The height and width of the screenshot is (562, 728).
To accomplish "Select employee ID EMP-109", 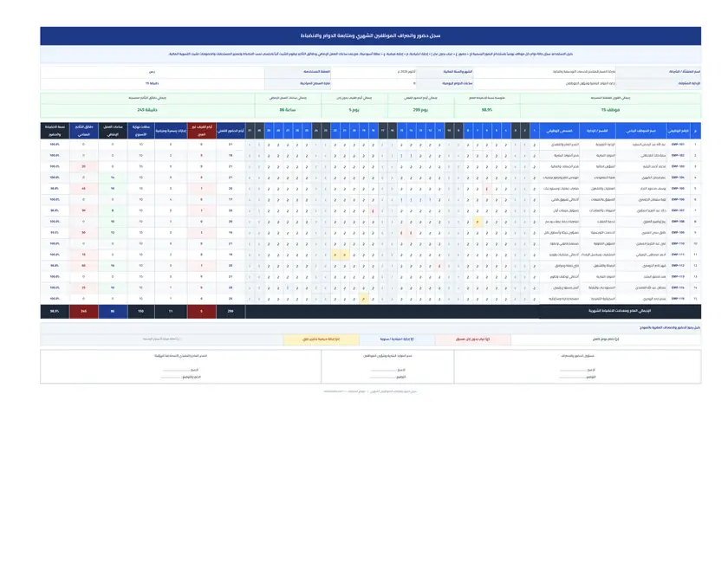I will (x=678, y=232).
